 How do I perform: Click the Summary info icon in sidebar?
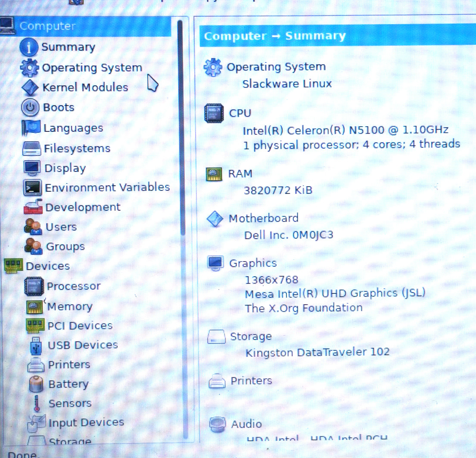(29, 47)
